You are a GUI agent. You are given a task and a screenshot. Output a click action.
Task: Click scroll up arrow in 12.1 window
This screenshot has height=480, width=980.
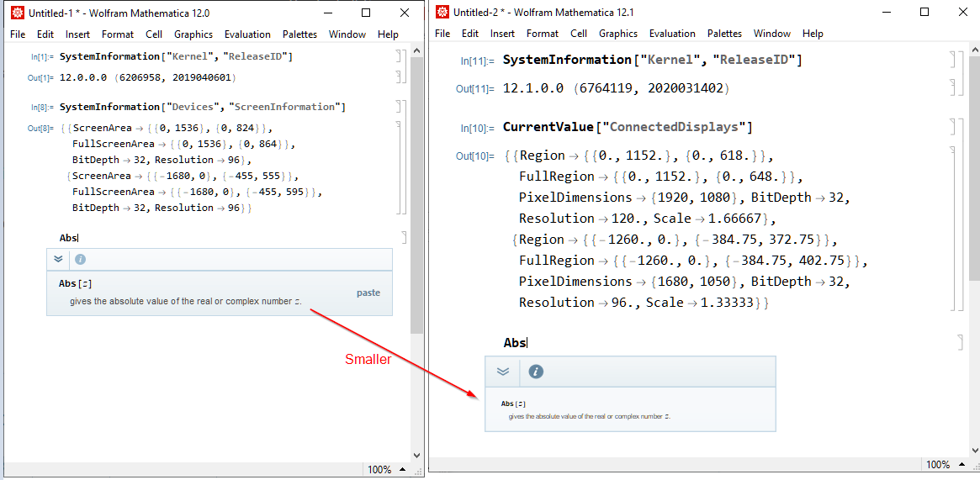[975, 50]
